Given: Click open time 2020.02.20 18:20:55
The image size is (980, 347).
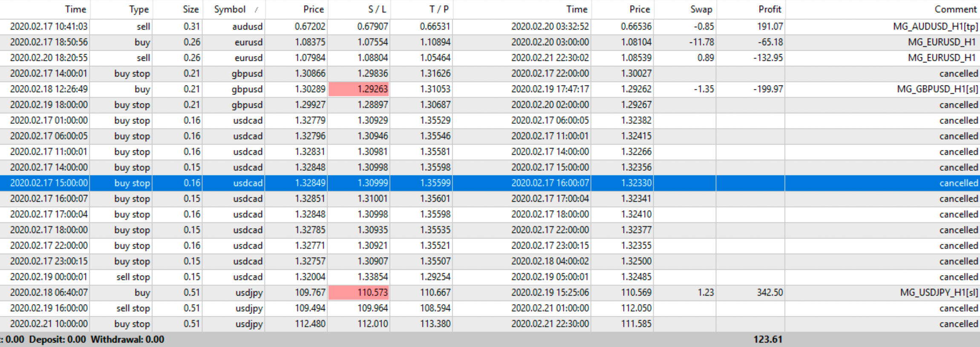Looking at the screenshot, I should pos(49,58).
